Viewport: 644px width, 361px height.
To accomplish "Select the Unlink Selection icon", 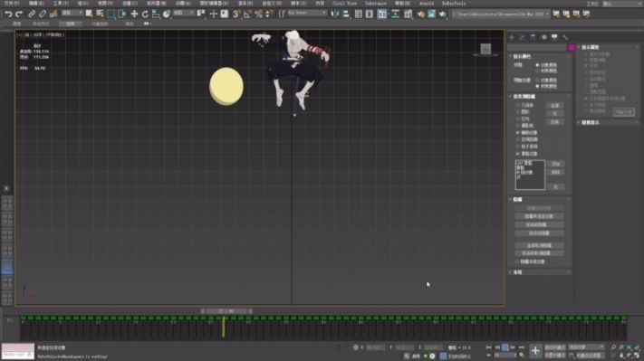I will coord(43,14).
